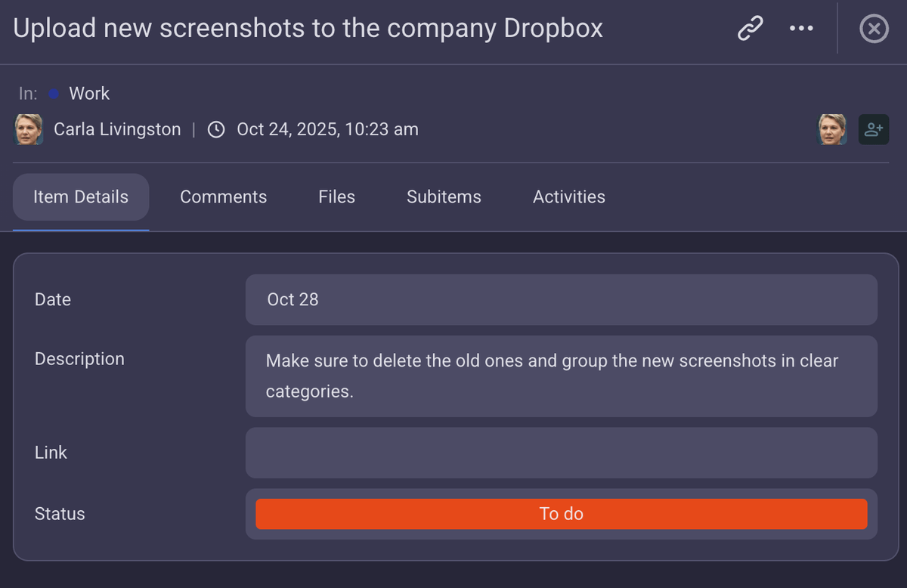Open the Files tab
The height and width of the screenshot is (588, 907).
(x=336, y=197)
